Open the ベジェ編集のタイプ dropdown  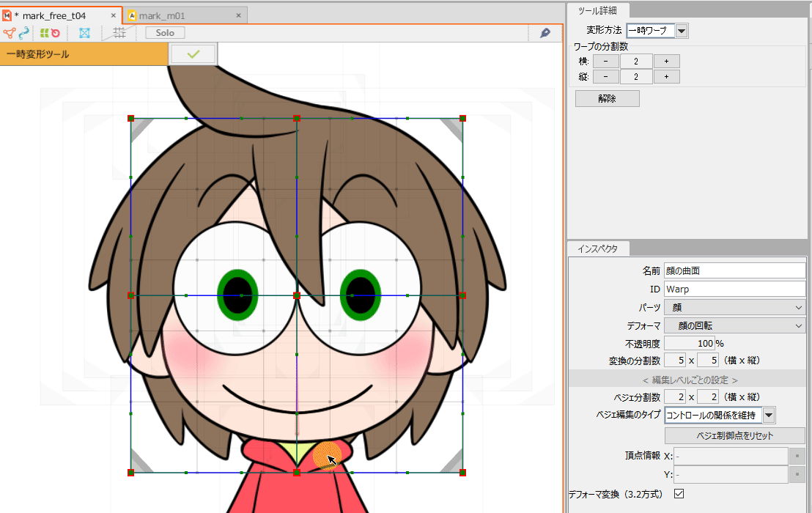(x=769, y=416)
